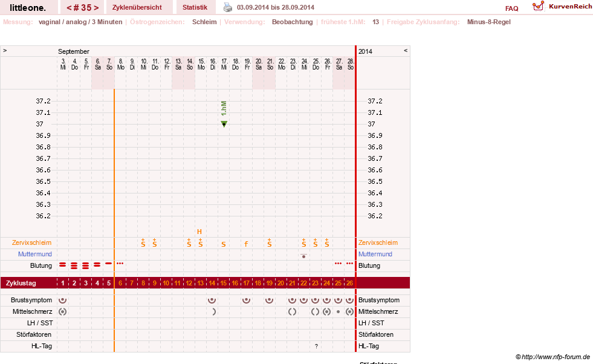Click the date column '17. Mi'
Viewport: 593px width, 364px height.
pyautogui.click(x=224, y=64)
